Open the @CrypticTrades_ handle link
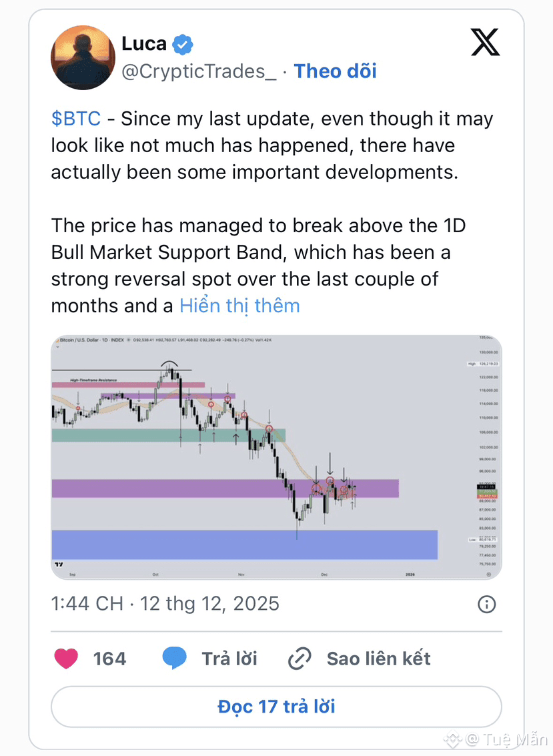This screenshot has height=756, width=553. pyautogui.click(x=199, y=71)
